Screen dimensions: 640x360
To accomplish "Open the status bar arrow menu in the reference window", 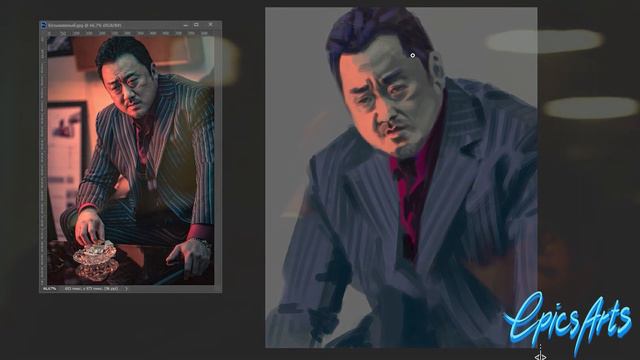I will 127,289.
